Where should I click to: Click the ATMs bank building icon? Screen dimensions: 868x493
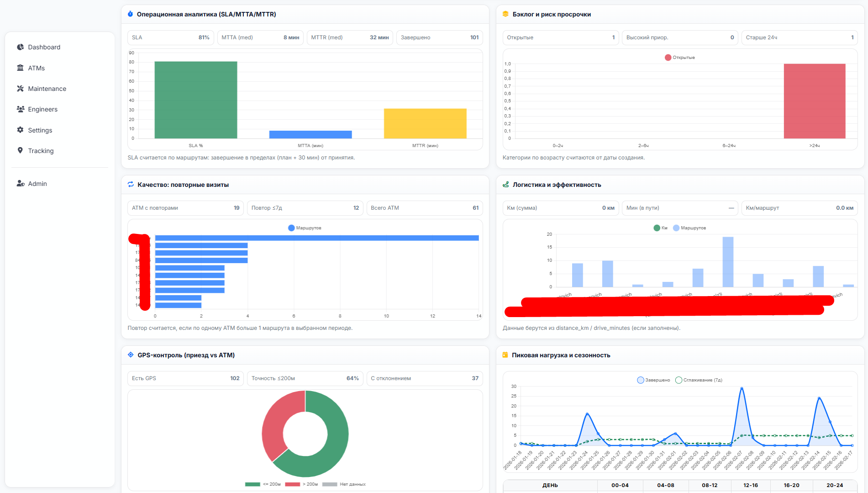(20, 68)
